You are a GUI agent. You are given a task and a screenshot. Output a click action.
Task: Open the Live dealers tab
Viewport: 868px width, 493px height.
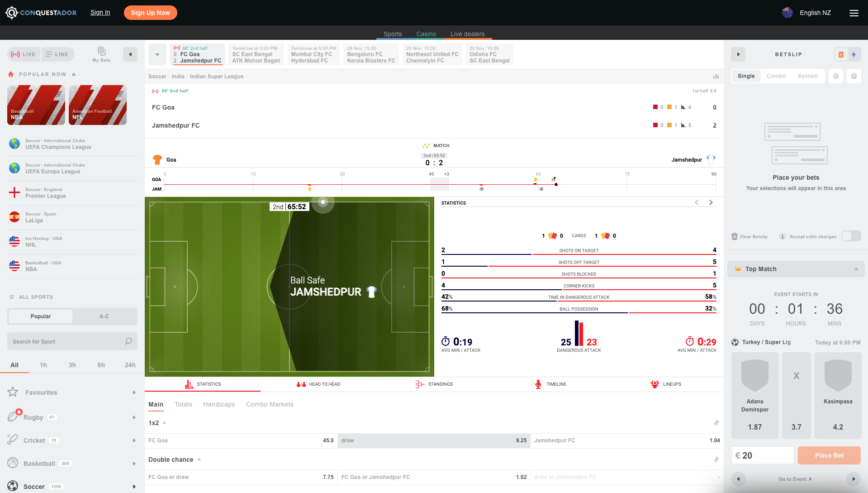[467, 34]
